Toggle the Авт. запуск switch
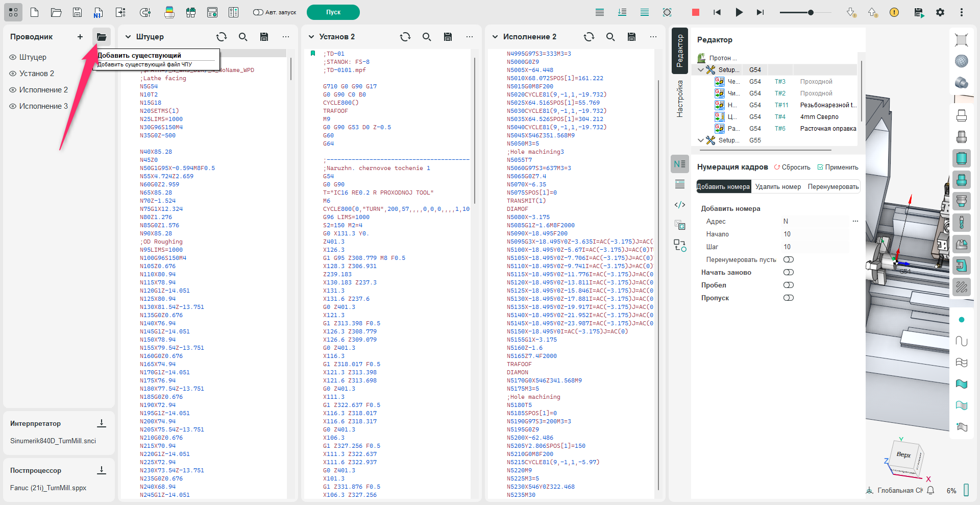The image size is (980, 505). [x=258, y=12]
